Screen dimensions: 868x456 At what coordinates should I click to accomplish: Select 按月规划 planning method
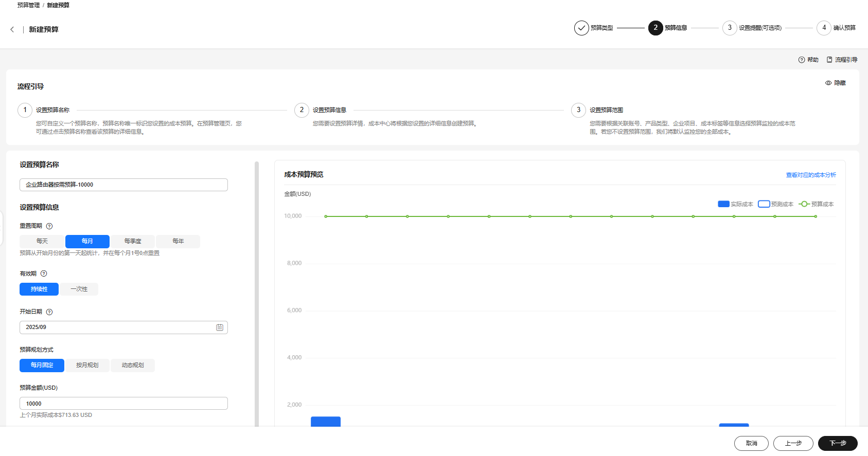pos(87,366)
